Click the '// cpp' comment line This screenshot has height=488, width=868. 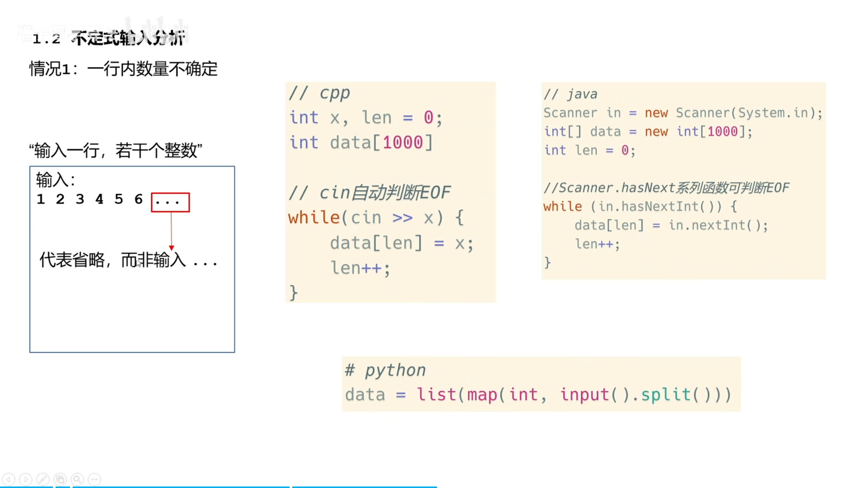point(319,93)
